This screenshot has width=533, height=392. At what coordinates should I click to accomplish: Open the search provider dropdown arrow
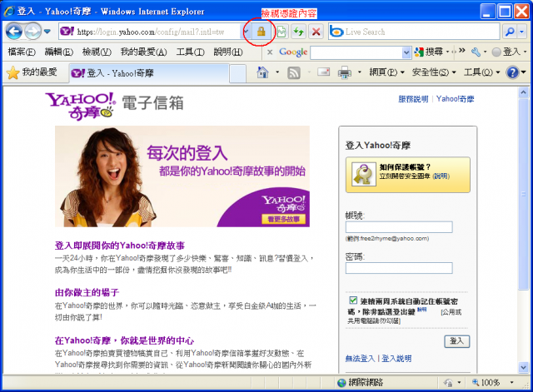522,32
